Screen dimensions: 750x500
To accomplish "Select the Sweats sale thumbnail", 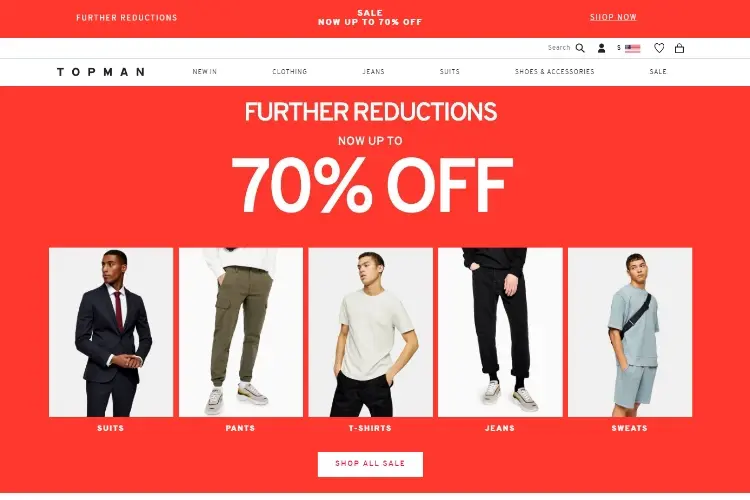I will (630, 332).
